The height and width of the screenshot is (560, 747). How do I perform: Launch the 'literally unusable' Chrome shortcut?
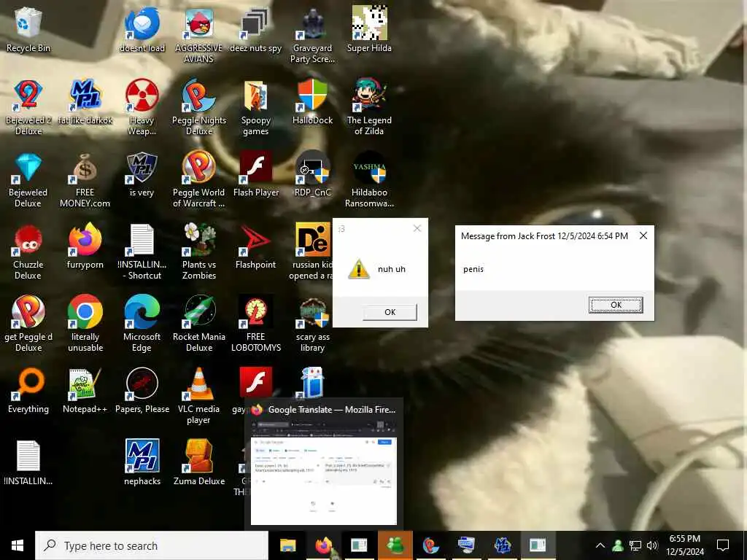pos(85,324)
